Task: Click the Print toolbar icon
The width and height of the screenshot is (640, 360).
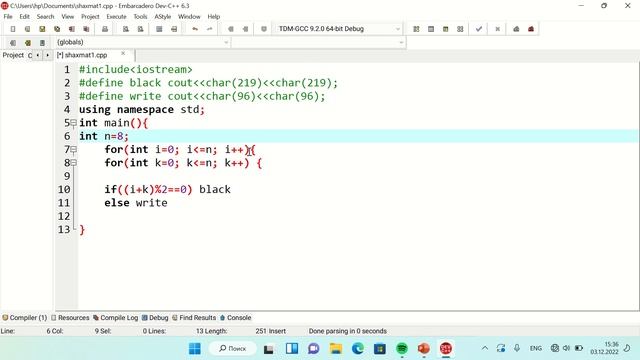Action: pyautogui.click(x=105, y=29)
